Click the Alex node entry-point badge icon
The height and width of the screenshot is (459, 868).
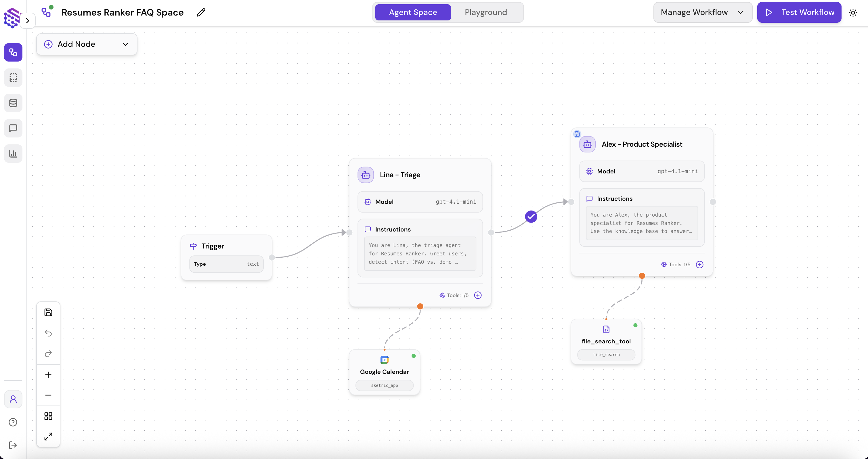[577, 134]
